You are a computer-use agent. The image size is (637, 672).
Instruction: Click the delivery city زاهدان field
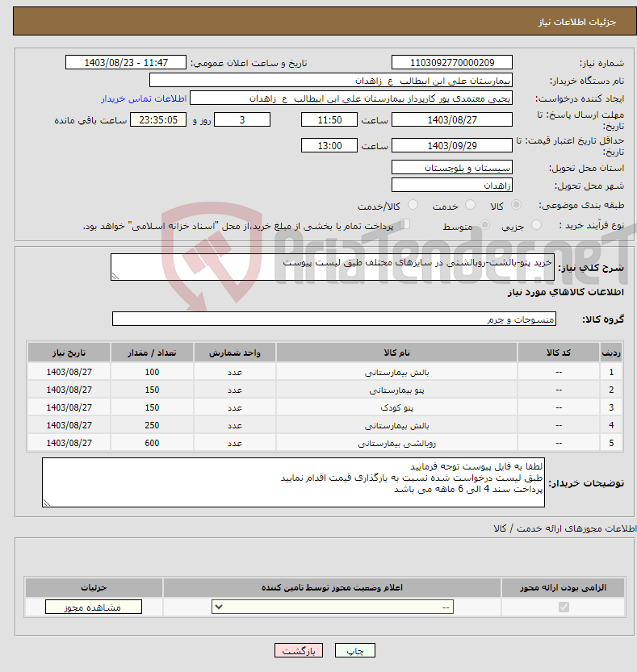tap(452, 185)
